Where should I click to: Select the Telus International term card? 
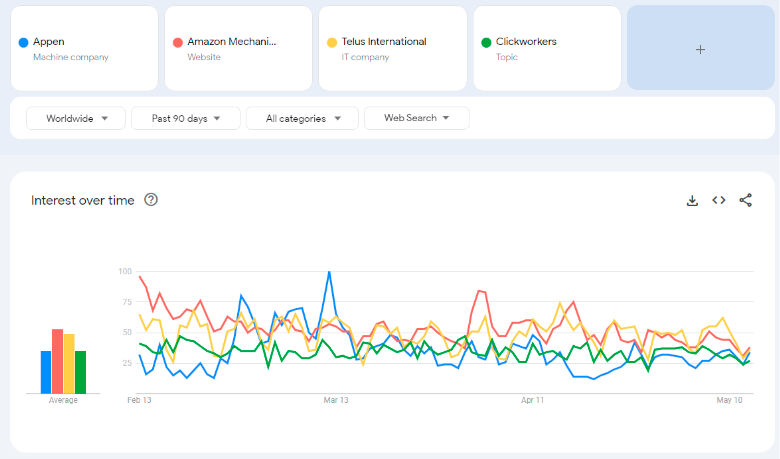pyautogui.click(x=392, y=48)
